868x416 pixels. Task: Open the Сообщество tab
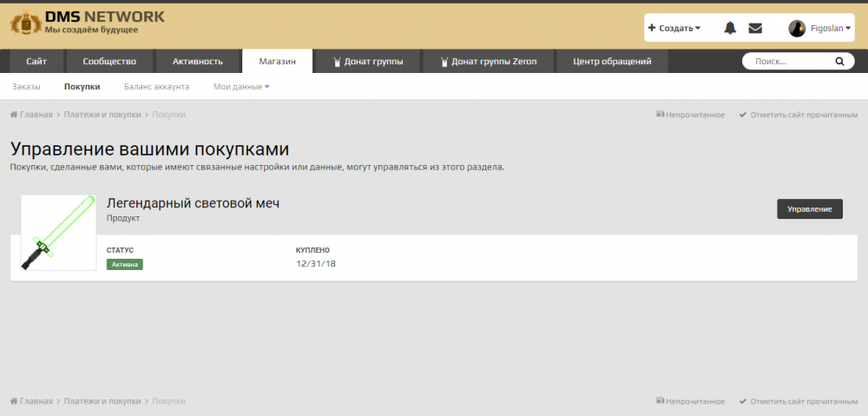coord(109,62)
